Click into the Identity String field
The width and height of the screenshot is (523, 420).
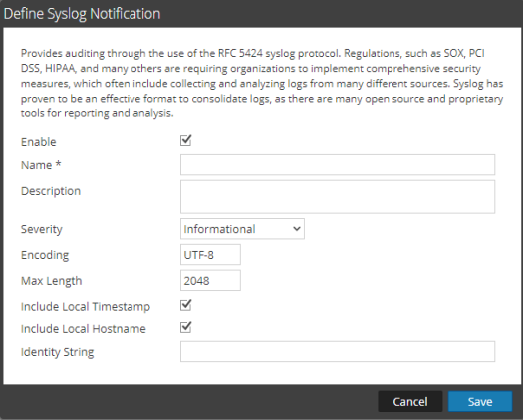click(x=338, y=351)
